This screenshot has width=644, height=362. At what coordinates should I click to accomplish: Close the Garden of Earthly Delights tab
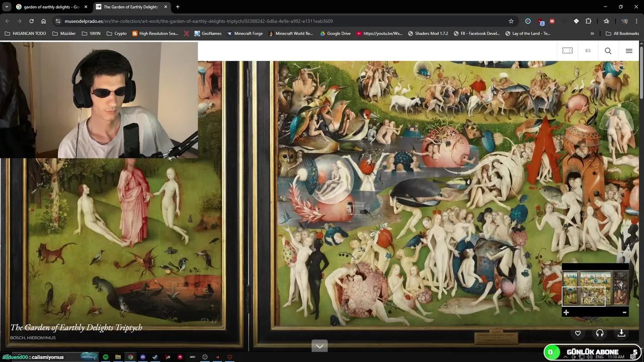click(166, 7)
